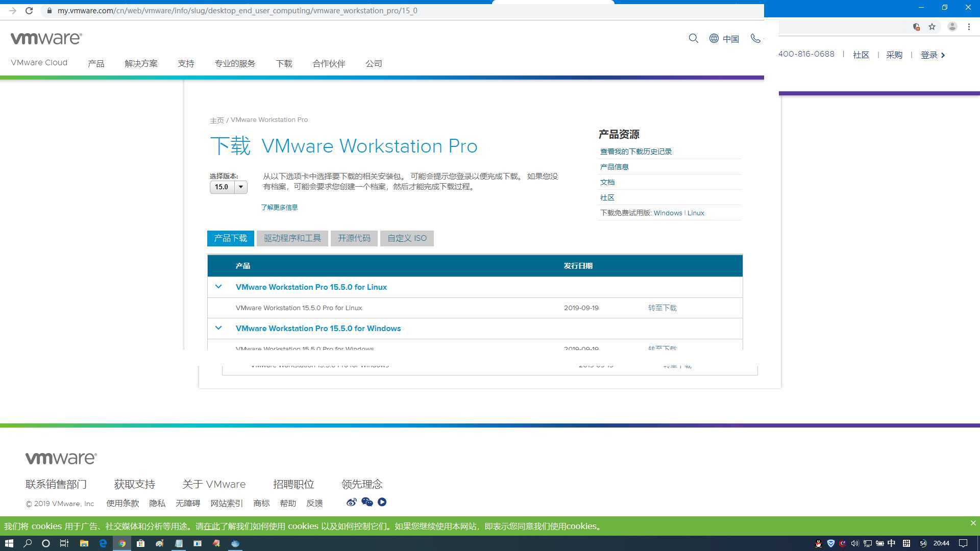Open the 下载 navigation menu

(284, 63)
